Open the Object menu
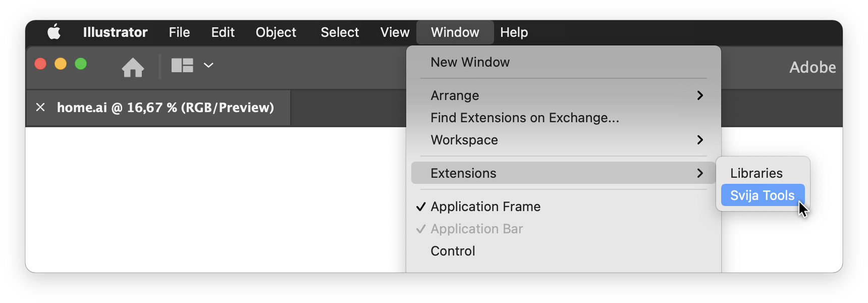The width and height of the screenshot is (868, 303). 276,32
